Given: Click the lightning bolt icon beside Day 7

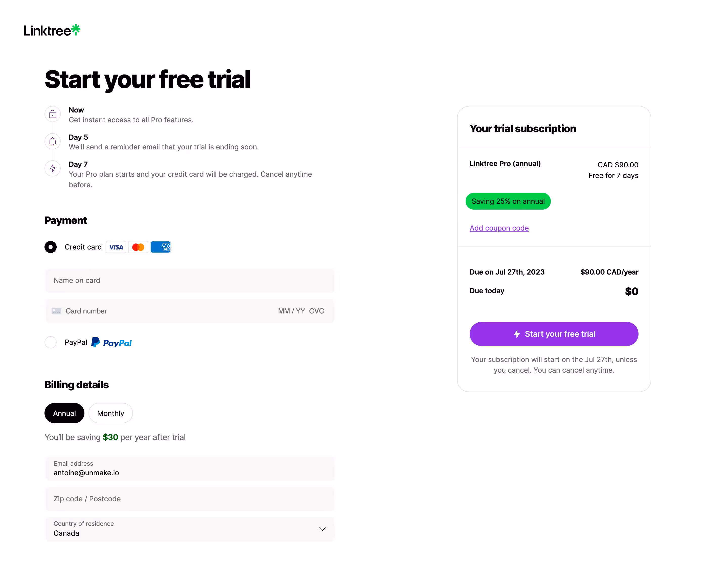Looking at the screenshot, I should point(52,168).
